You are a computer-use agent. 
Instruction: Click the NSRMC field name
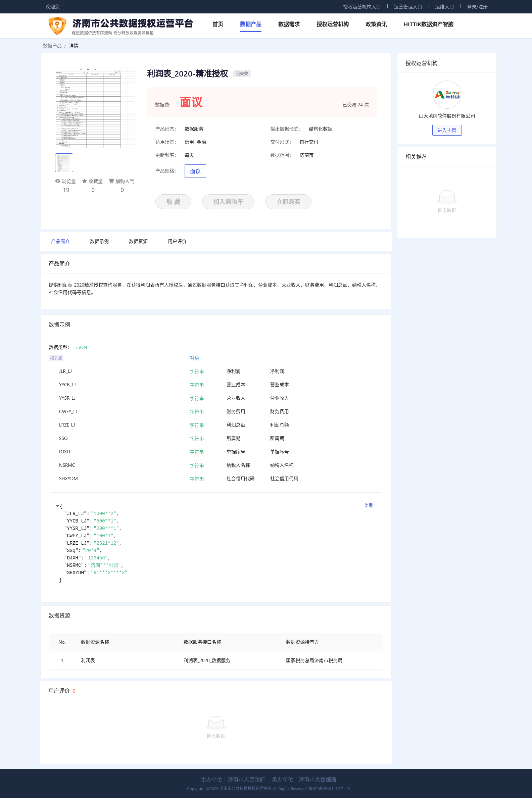67,465
